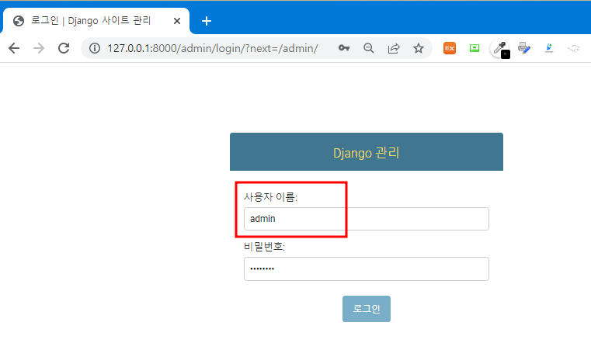The image size is (591, 364).
Task: Click the Django 관리 header title
Action: pyautogui.click(x=367, y=153)
